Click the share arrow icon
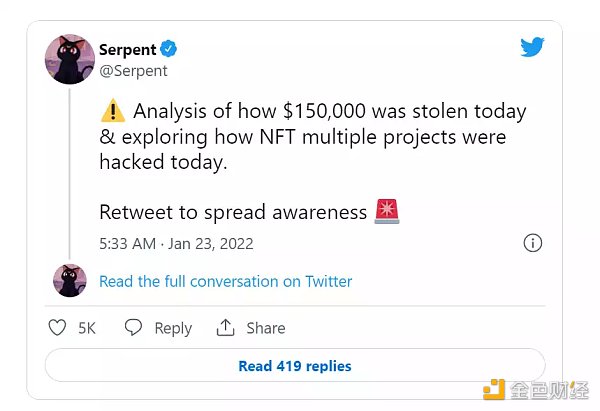The width and height of the screenshot is (600, 411). 226,328
